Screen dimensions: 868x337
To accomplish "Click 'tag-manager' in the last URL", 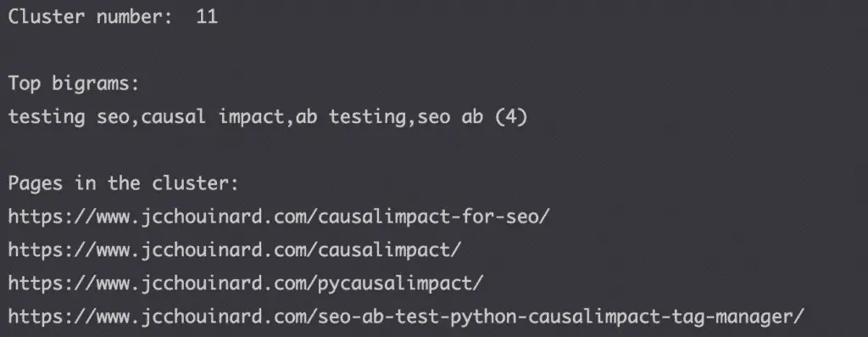I will coord(732,317).
